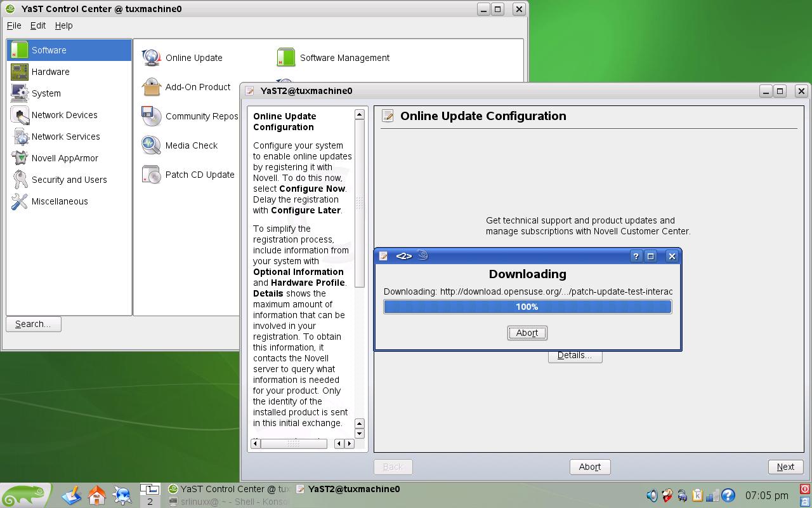Open the Edit menu in YaST Control Center
The width and height of the screenshot is (812, 508).
38,25
